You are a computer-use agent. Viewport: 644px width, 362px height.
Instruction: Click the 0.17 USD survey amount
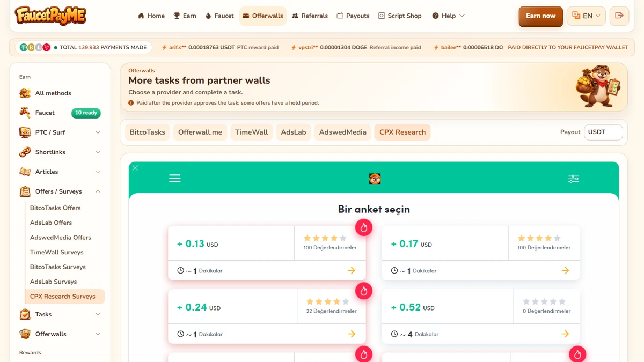coord(412,244)
